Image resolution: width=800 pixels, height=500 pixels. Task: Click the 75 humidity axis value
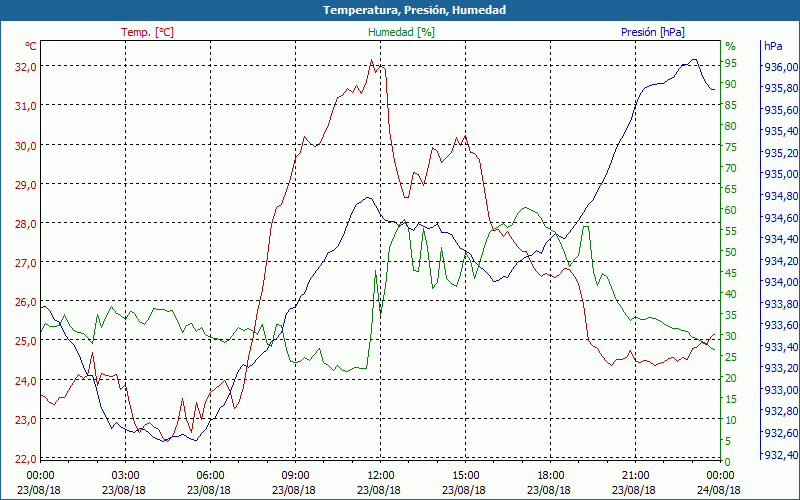731,147
